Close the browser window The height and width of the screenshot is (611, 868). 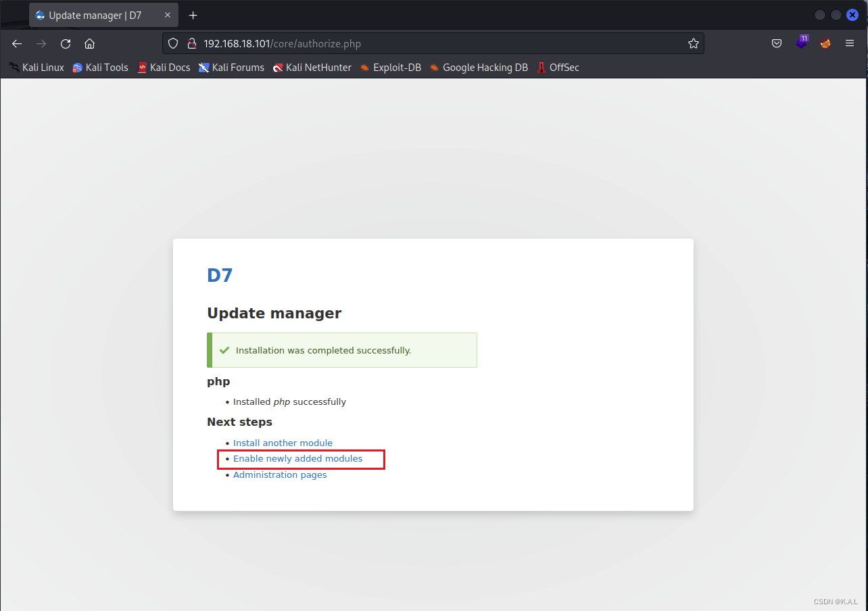click(x=852, y=15)
